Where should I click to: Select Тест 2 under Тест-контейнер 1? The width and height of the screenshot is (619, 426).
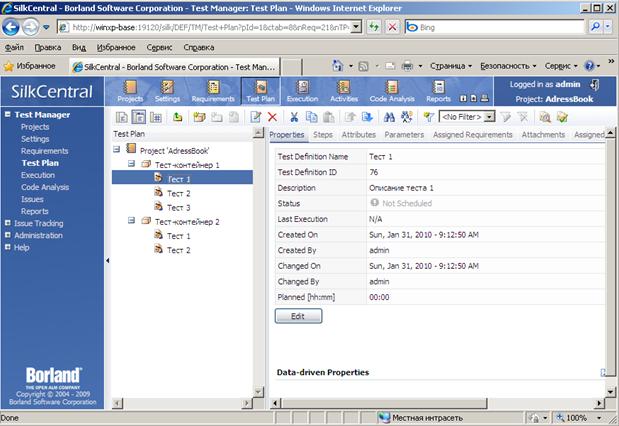click(178, 193)
